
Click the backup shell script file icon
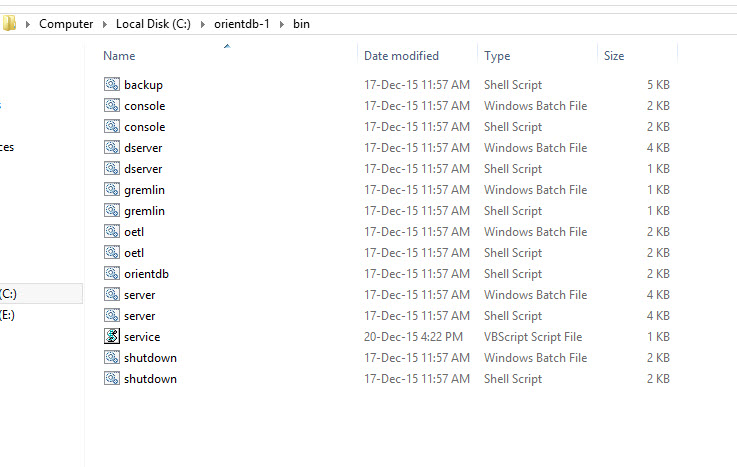pyautogui.click(x=112, y=85)
